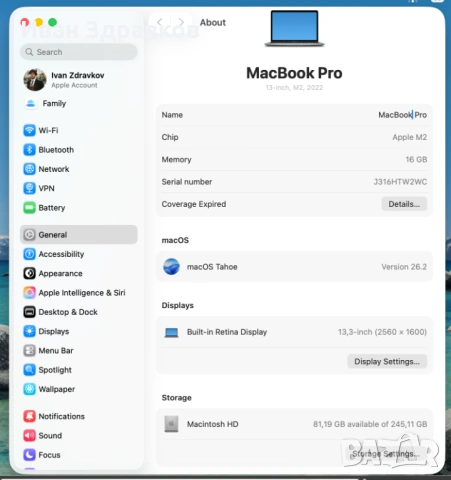Screen dimensions: 451x480
Task: Open the Appearance sidebar icon
Action: (29, 273)
